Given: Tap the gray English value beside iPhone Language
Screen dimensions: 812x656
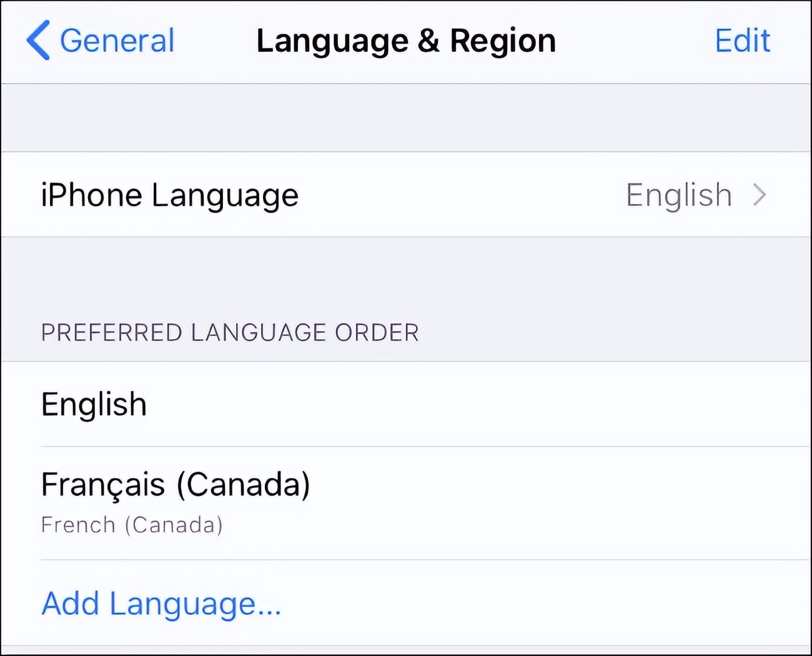Looking at the screenshot, I should 678,195.
